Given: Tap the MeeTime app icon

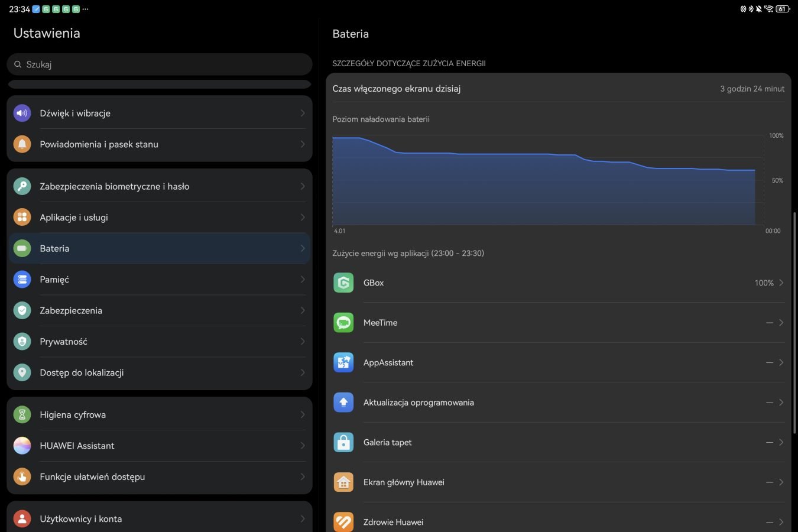Looking at the screenshot, I should coord(343,323).
